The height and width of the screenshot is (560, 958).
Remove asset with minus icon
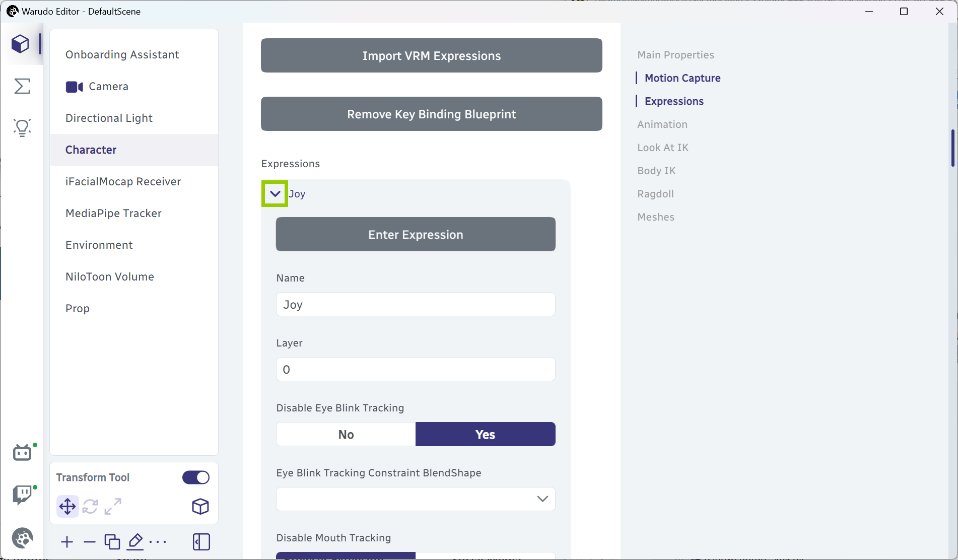click(x=90, y=542)
